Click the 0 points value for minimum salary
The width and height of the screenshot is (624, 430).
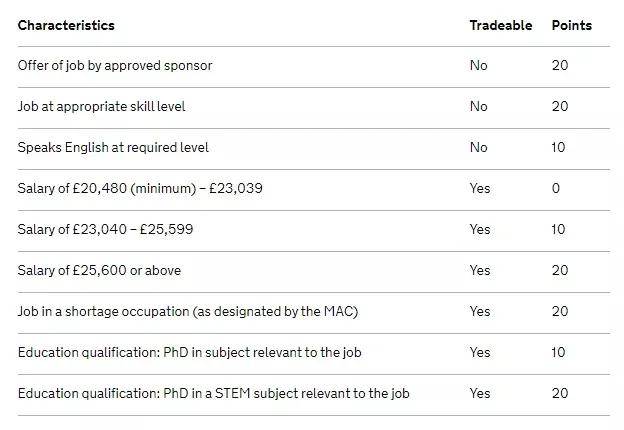[556, 189]
